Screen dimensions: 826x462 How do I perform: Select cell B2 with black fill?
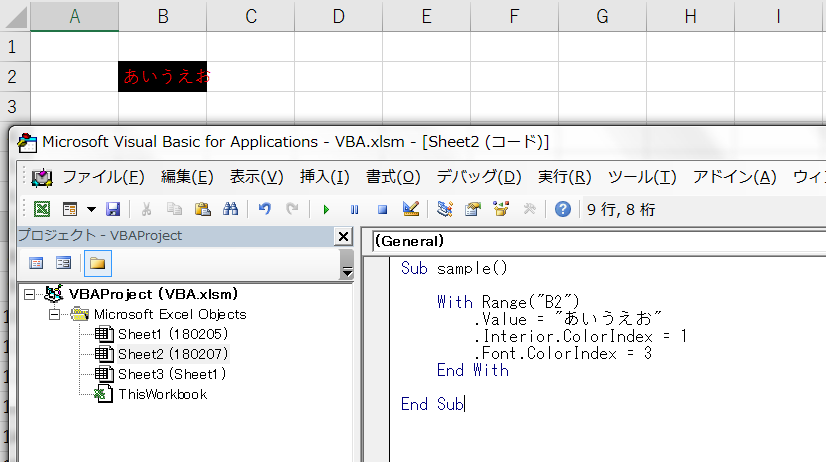[x=162, y=76]
